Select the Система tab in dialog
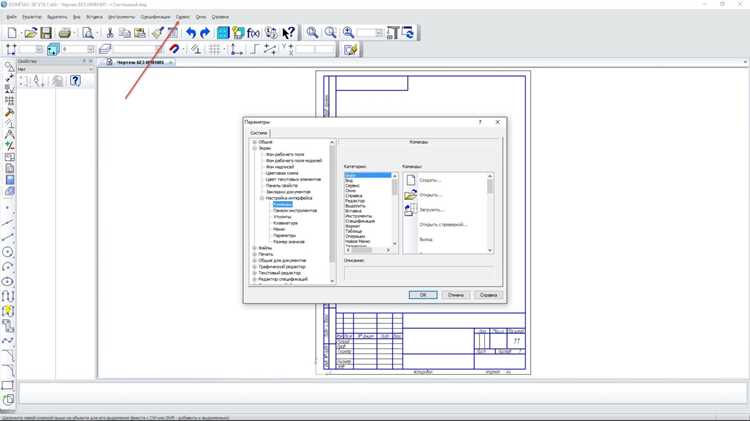 259,133
